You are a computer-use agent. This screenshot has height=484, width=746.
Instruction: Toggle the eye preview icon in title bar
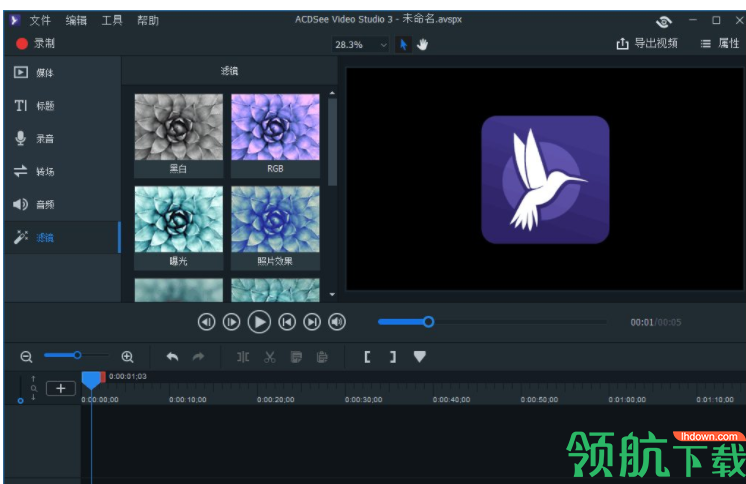664,21
